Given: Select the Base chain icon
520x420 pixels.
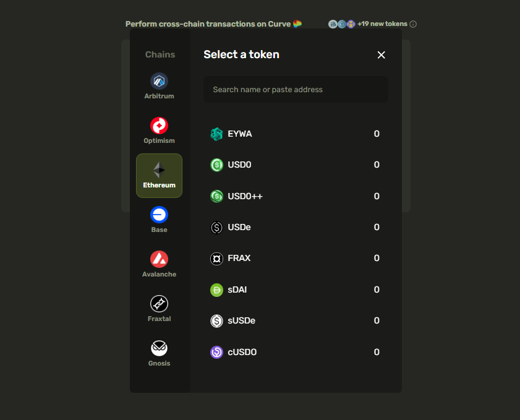Looking at the screenshot, I should 159,215.
